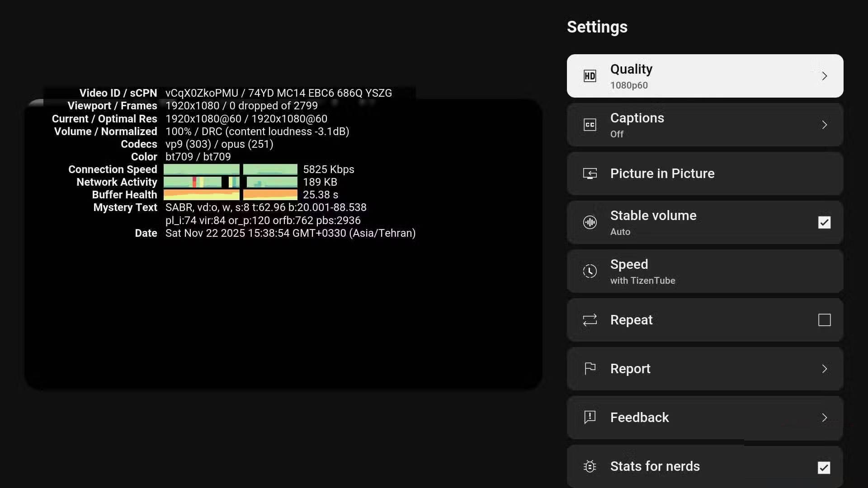Expand the Report options chevron
This screenshot has width=868, height=488.
pyautogui.click(x=825, y=368)
